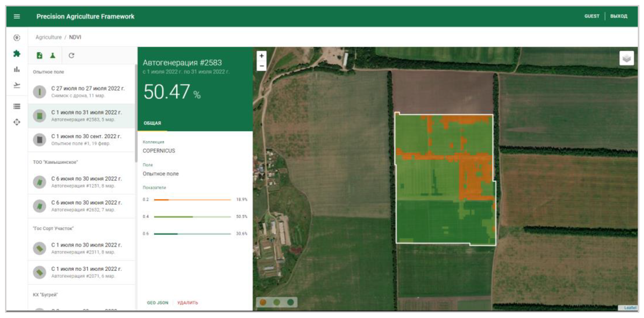
Task: Open the list view sidebar icon
Action: coord(17,106)
